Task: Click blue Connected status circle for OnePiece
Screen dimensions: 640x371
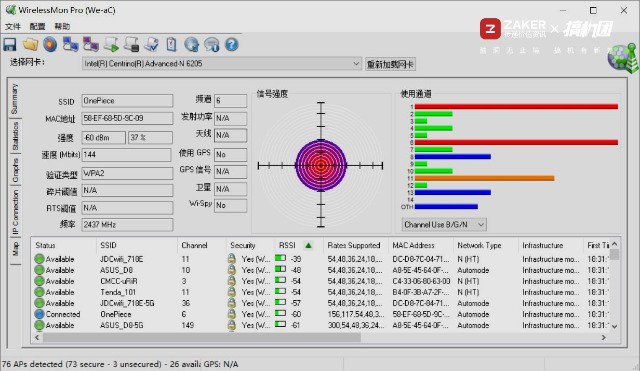Action: pyautogui.click(x=39, y=314)
